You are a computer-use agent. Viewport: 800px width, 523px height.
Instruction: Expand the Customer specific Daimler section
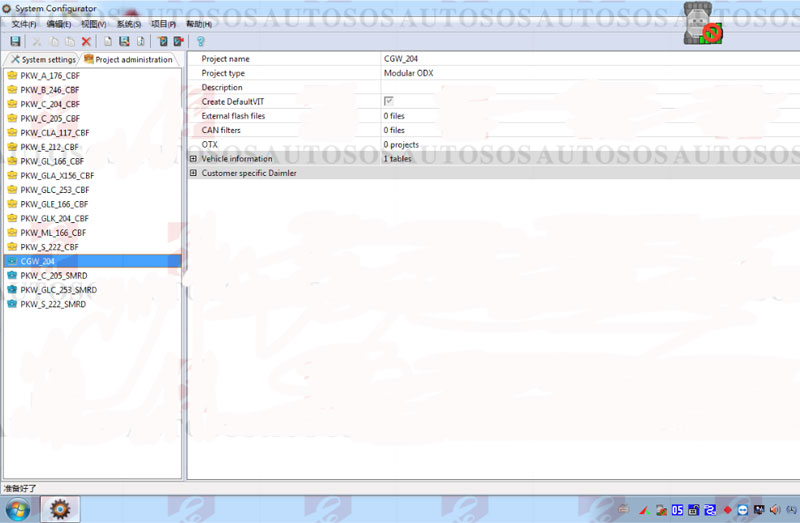pos(193,173)
